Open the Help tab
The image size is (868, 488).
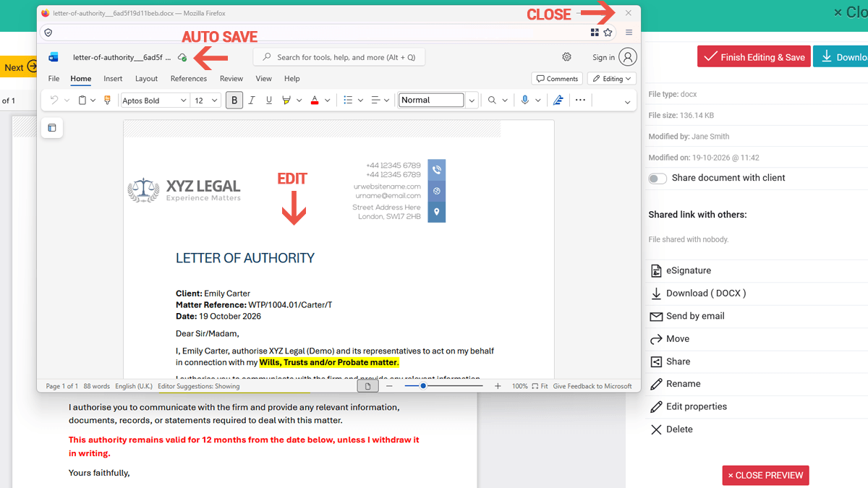[292, 79]
